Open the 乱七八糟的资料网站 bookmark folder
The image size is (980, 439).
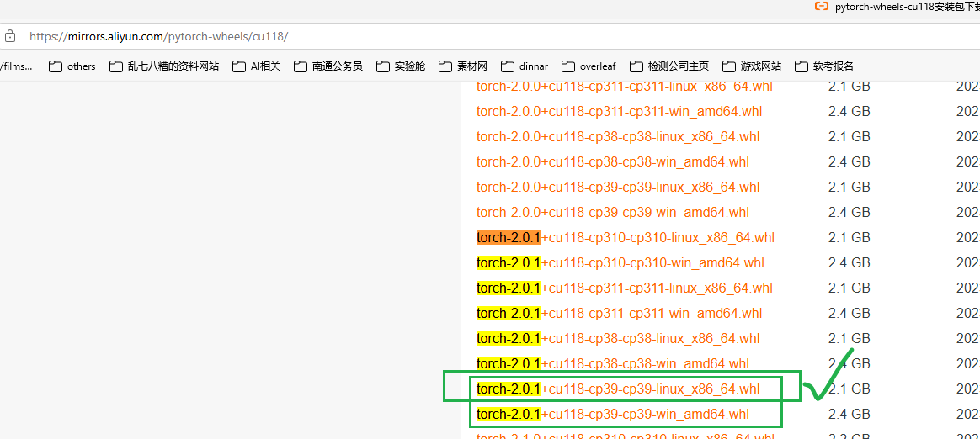(164, 66)
